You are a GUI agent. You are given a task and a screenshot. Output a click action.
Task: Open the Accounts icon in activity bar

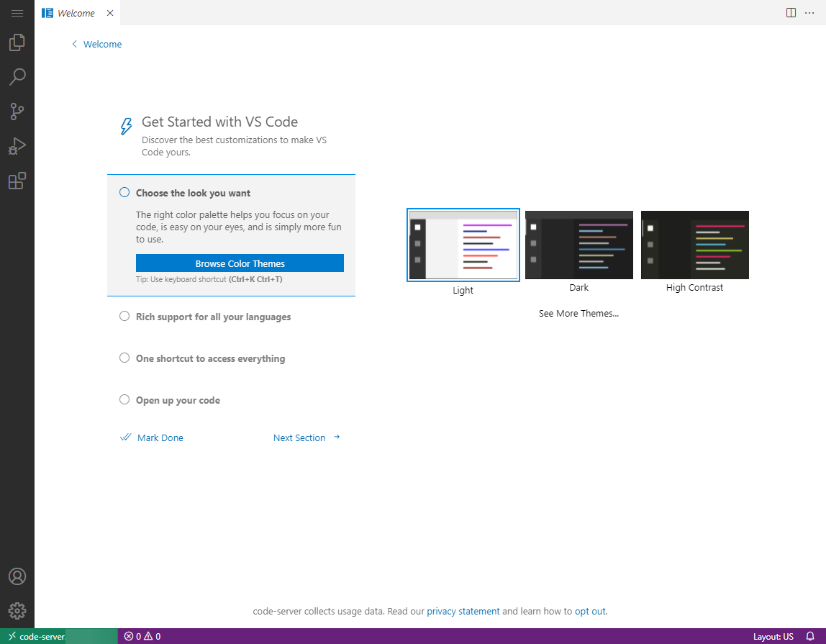click(17, 576)
